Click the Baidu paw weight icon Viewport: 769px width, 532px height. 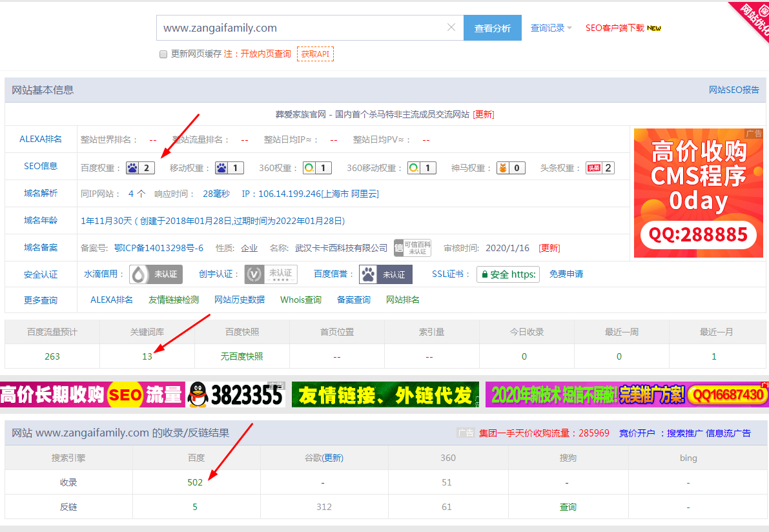click(132, 168)
